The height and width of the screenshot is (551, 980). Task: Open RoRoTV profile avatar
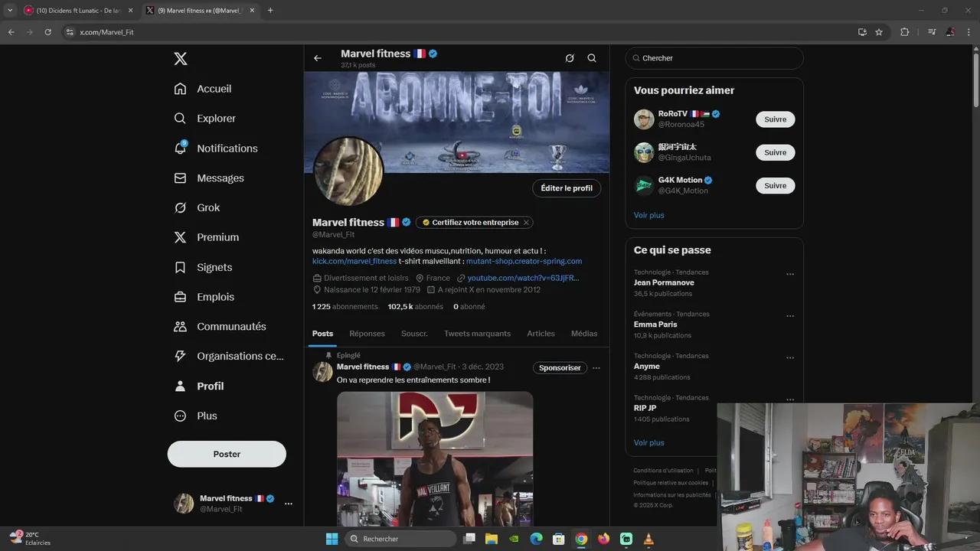[x=644, y=119]
